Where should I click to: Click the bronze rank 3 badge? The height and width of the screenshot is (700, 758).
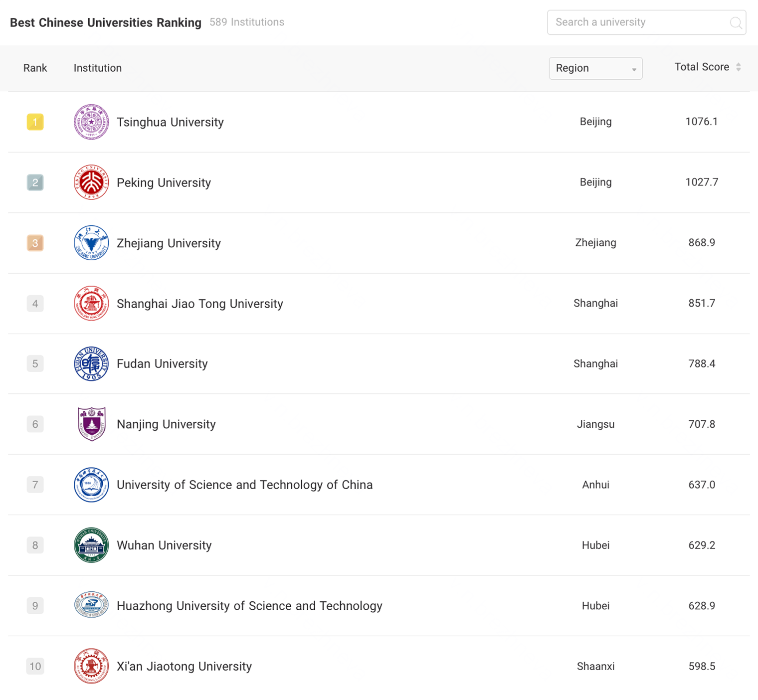click(35, 243)
